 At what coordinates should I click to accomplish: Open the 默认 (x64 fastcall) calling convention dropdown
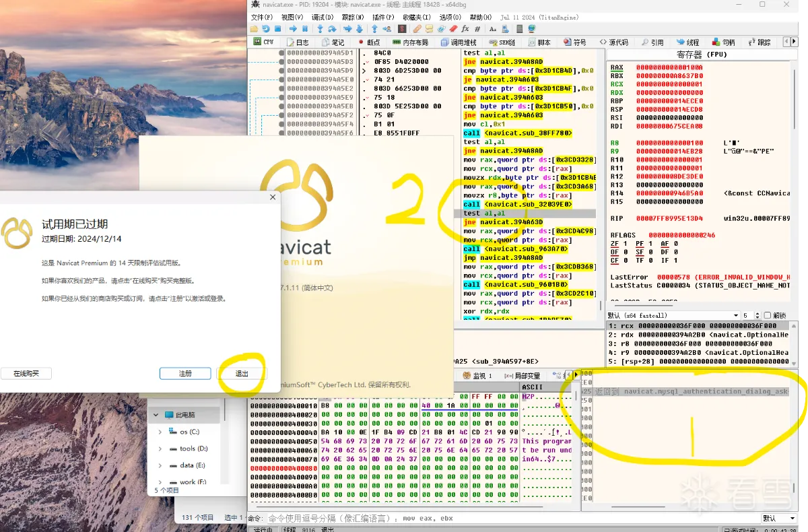pos(673,315)
